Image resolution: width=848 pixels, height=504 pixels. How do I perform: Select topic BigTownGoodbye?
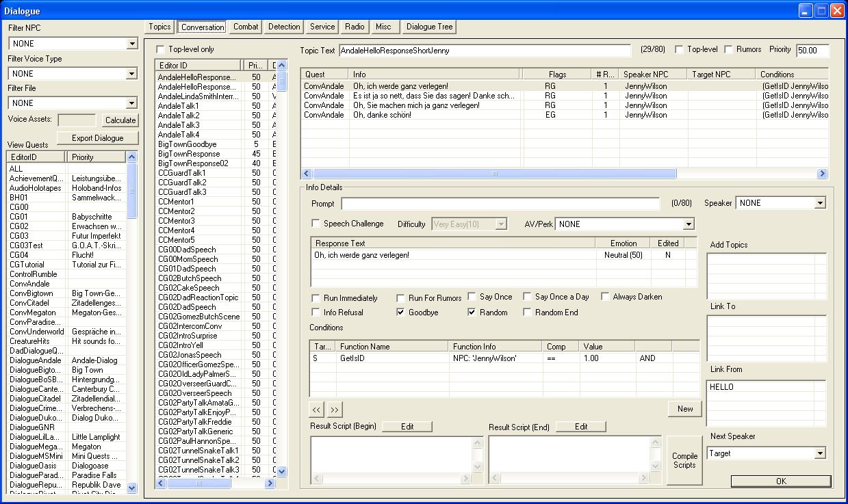pyautogui.click(x=216, y=144)
